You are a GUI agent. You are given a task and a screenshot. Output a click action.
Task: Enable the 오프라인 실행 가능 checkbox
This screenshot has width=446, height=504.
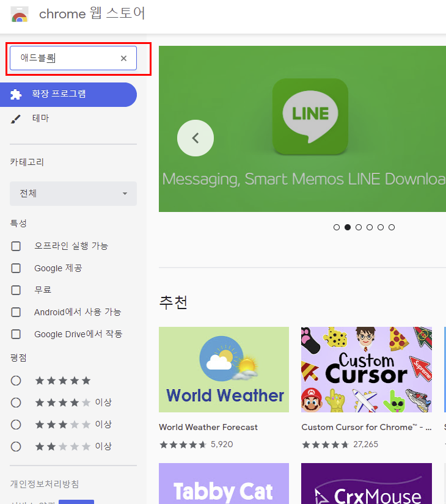click(16, 246)
